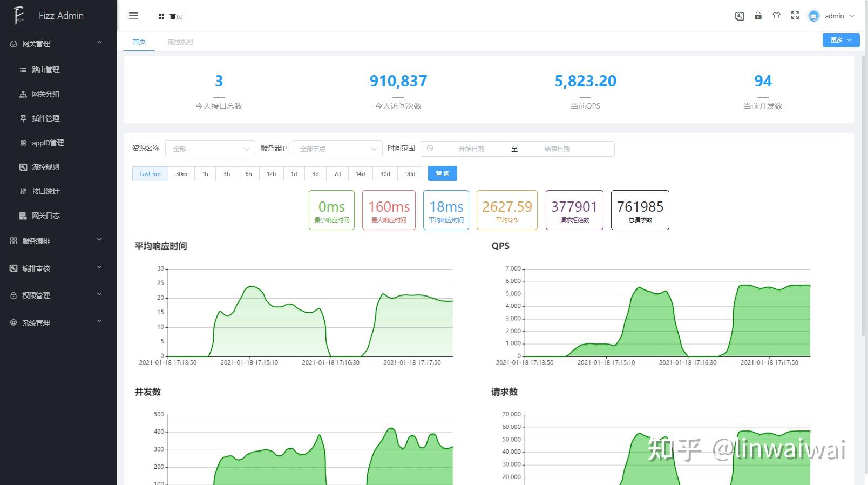Click the 18ms 平均响应时间 card
The image size is (868, 485).
446,210
